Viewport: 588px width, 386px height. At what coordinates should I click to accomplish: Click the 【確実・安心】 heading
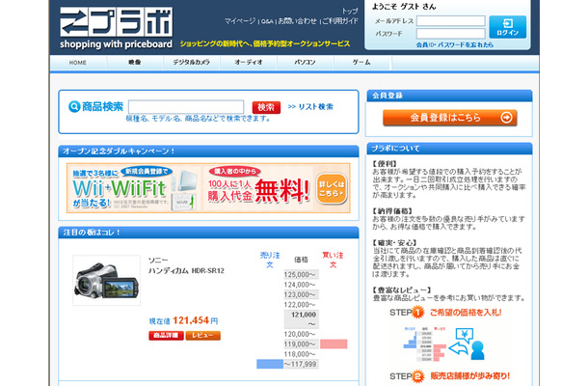click(x=394, y=242)
